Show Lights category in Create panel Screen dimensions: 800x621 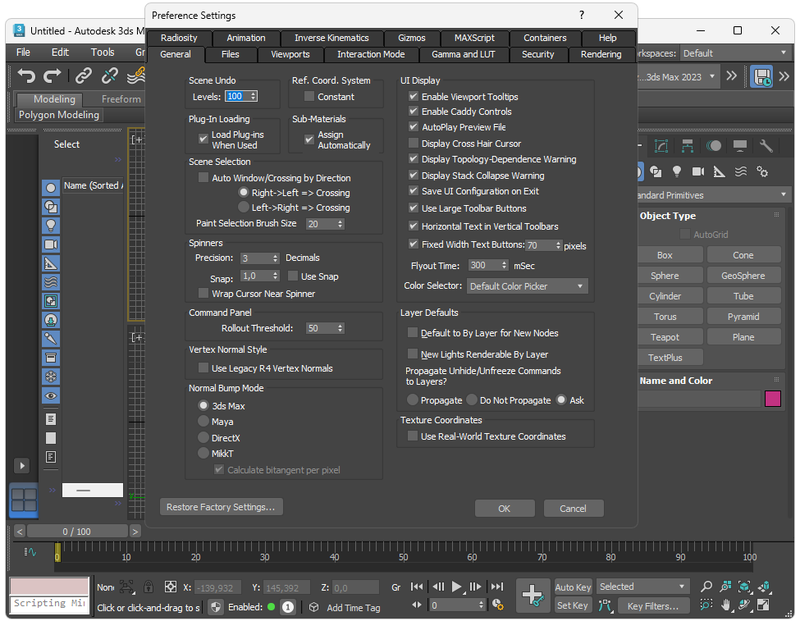677,172
